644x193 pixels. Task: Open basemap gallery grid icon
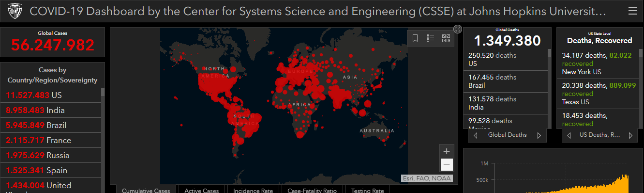click(x=446, y=38)
